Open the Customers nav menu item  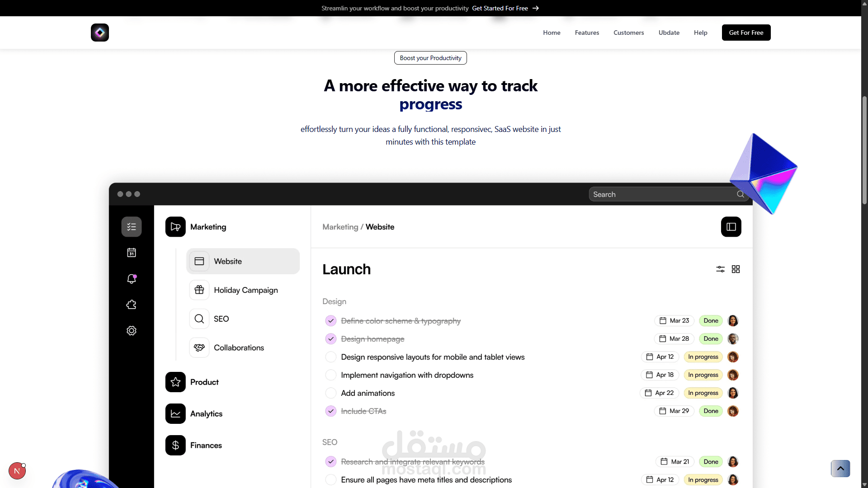(628, 33)
